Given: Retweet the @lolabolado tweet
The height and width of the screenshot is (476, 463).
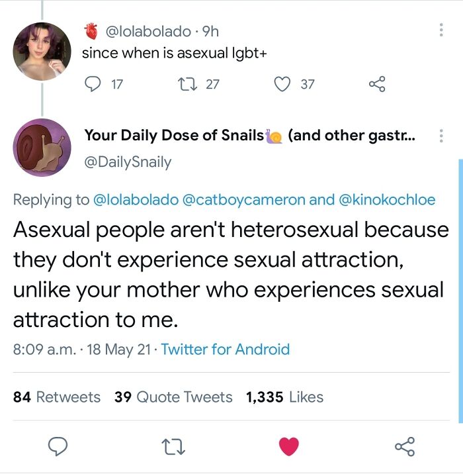Looking at the screenshot, I should [x=187, y=84].
